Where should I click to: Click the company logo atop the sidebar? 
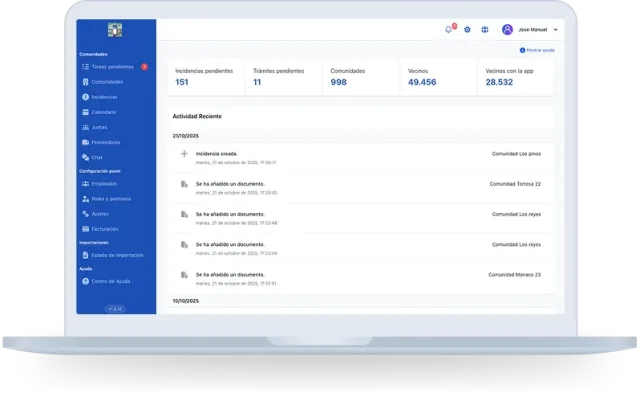point(115,30)
